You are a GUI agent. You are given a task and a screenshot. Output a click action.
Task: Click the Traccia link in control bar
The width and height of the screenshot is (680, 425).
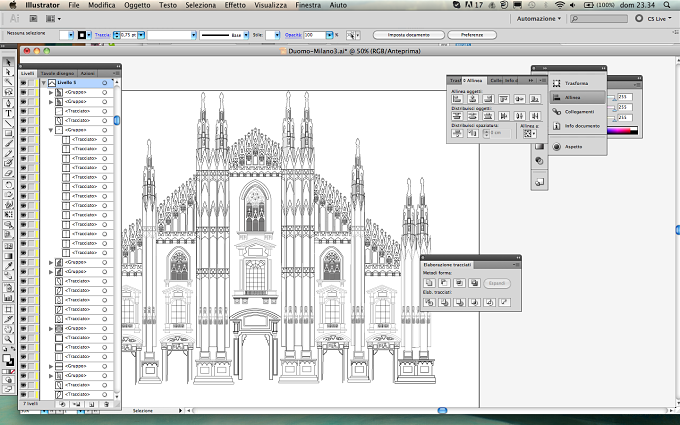click(102, 35)
